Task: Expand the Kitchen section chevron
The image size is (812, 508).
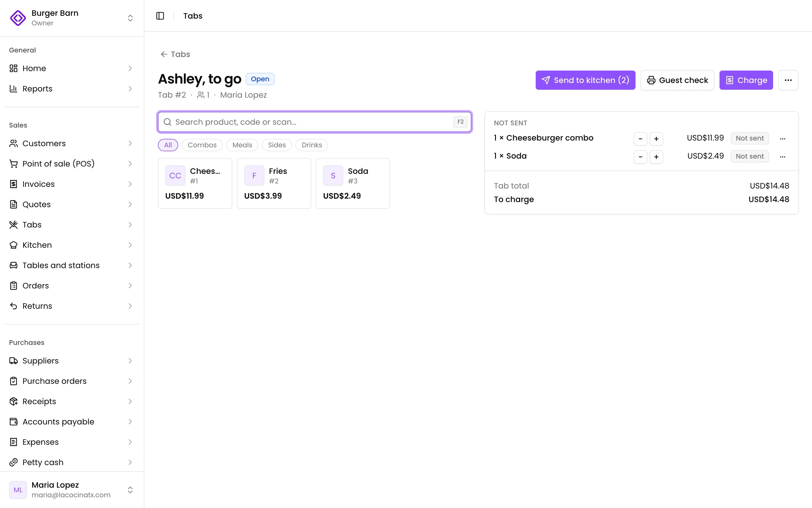Action: click(130, 245)
